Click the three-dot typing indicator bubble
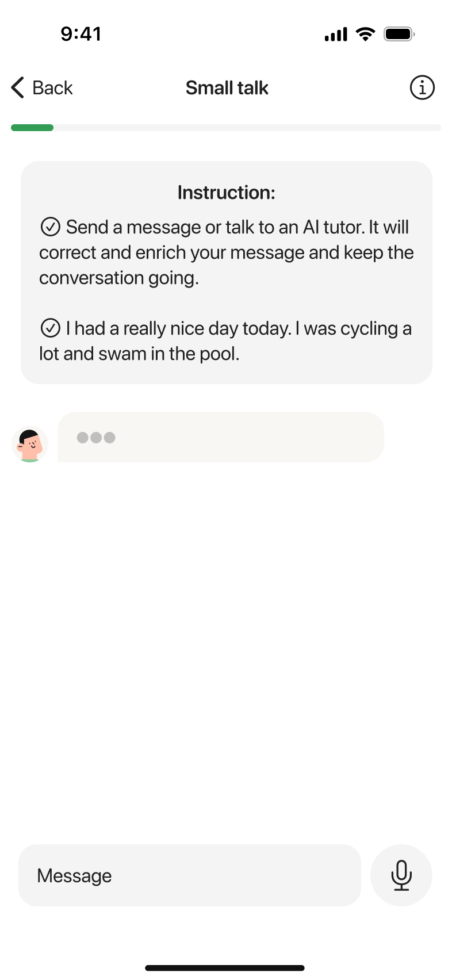This screenshot has width=452, height=980. [220, 437]
